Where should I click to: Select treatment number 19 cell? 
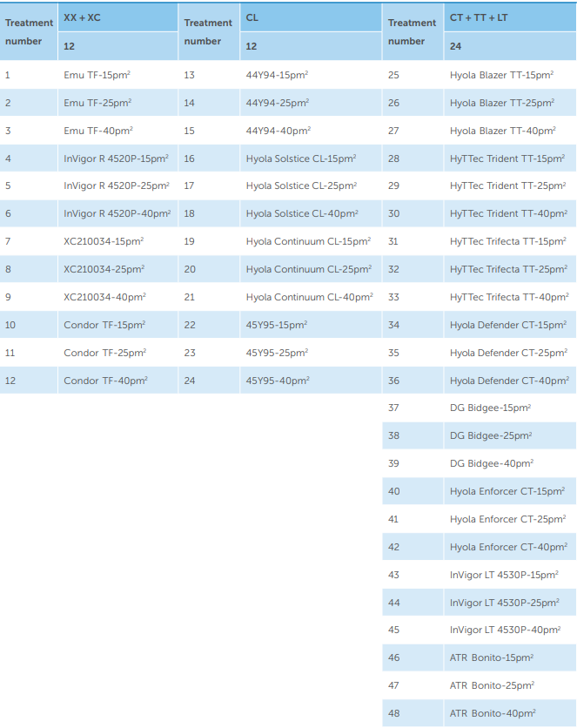click(209, 241)
